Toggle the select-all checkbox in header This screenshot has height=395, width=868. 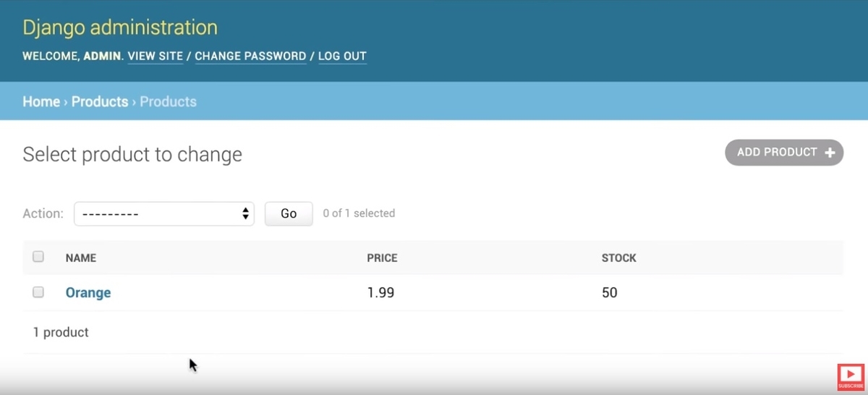pos(38,257)
